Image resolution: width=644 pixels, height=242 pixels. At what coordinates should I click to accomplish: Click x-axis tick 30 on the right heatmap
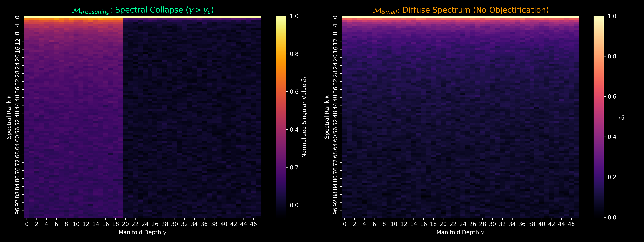point(492,224)
